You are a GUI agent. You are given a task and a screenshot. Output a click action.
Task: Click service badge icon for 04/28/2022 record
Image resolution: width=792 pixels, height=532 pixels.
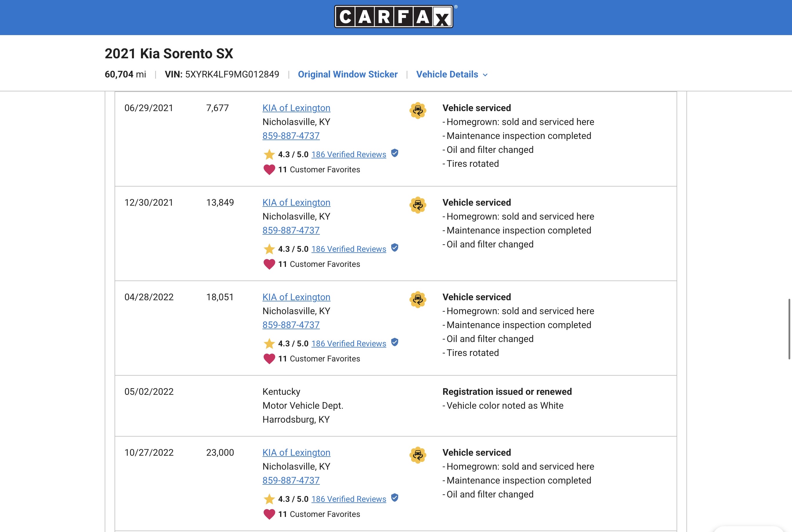click(418, 300)
